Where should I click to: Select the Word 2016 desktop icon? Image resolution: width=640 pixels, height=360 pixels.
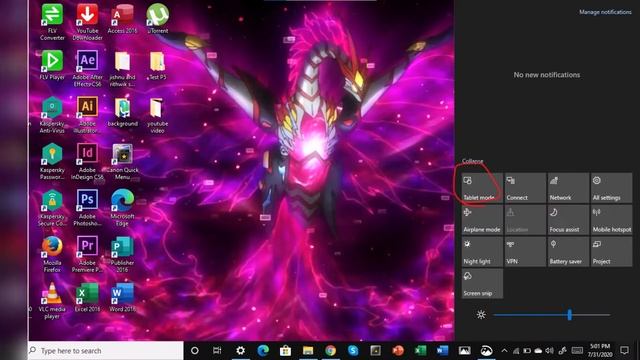122,298
